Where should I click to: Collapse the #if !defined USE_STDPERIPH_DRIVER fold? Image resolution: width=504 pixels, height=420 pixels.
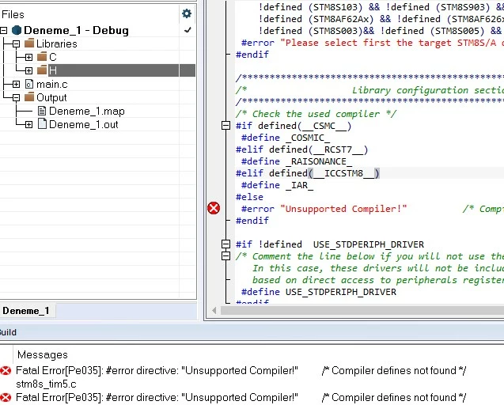coord(226,244)
